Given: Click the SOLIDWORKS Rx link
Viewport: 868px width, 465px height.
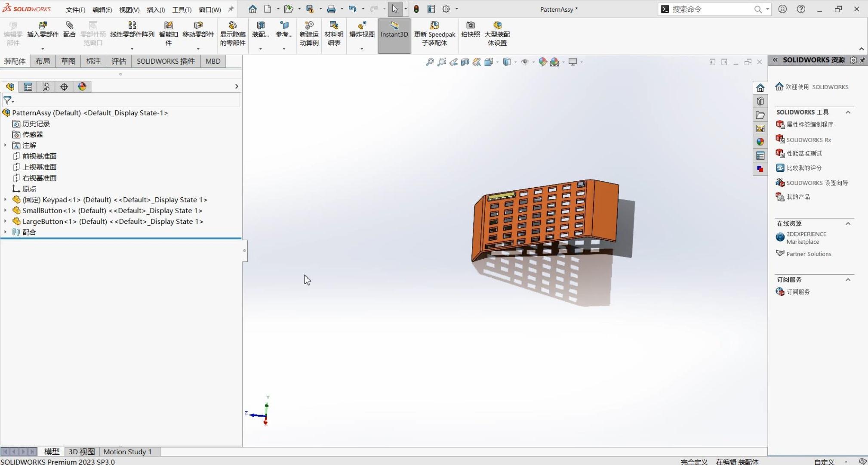Looking at the screenshot, I should pyautogui.click(x=808, y=140).
